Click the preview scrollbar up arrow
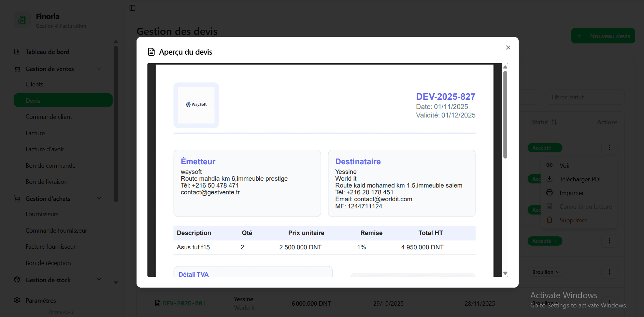Viewport: 644px width, 317px height. (505, 67)
